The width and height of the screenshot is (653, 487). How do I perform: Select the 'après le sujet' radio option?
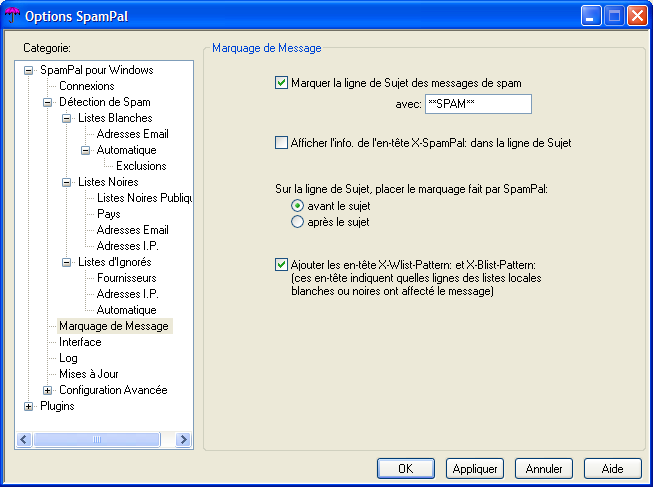point(297,222)
